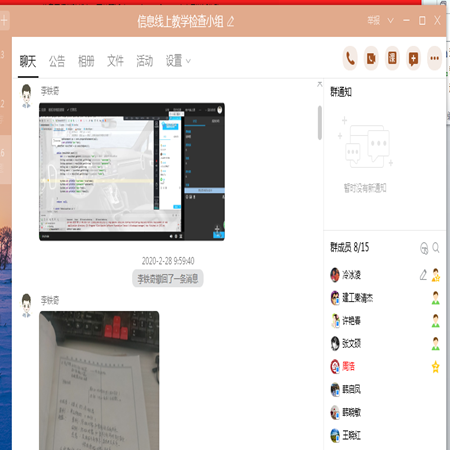Click the plus button at the window's left edge
450x450 pixels.
[4, 21]
